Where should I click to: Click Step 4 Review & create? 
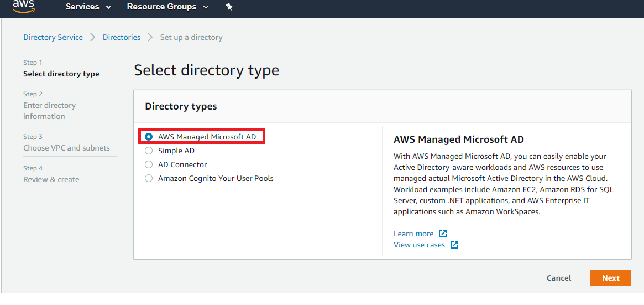[x=51, y=179]
